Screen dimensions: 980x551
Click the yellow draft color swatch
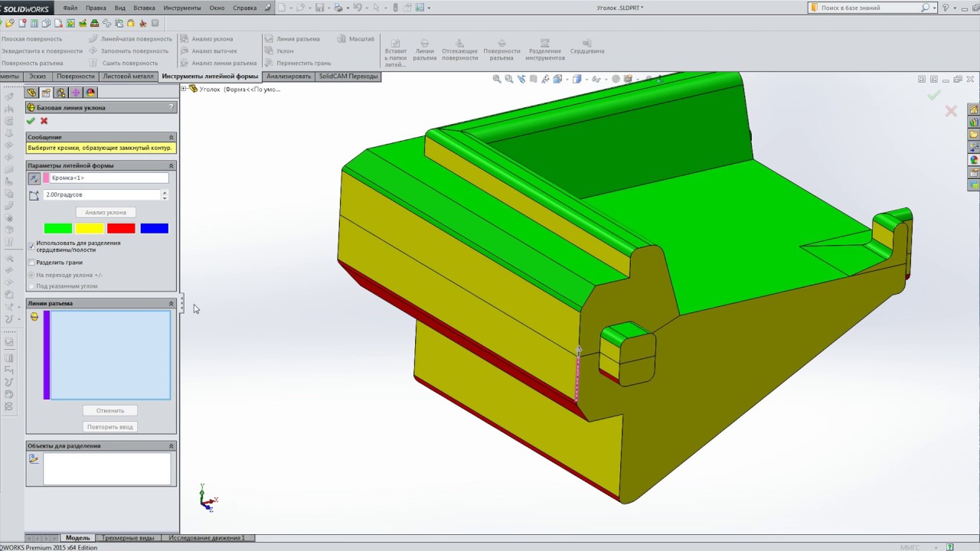point(90,228)
